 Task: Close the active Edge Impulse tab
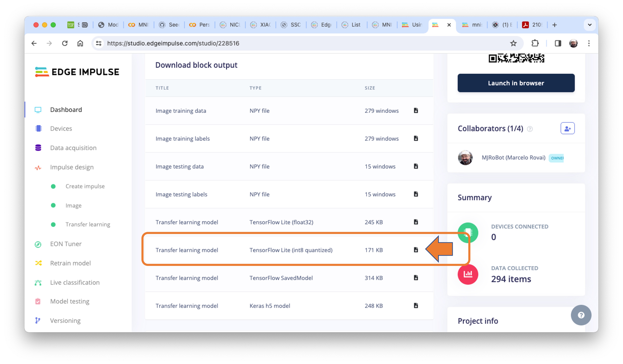click(x=449, y=25)
